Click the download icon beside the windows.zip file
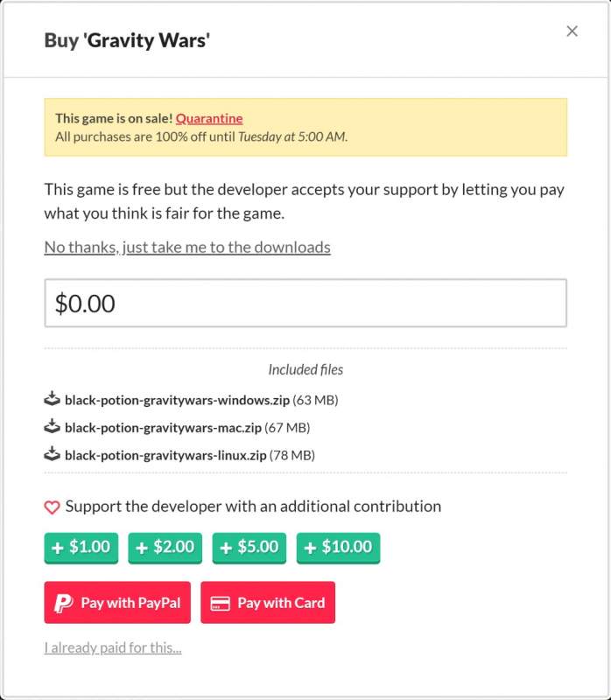Viewport: 611px width, 700px height. [52, 400]
